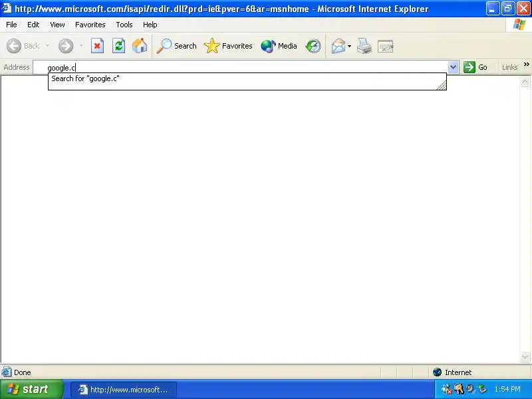Screen dimensions: 532x399
Task: Click the Safely Remove Hardware tray icon
Action: click(x=481, y=389)
